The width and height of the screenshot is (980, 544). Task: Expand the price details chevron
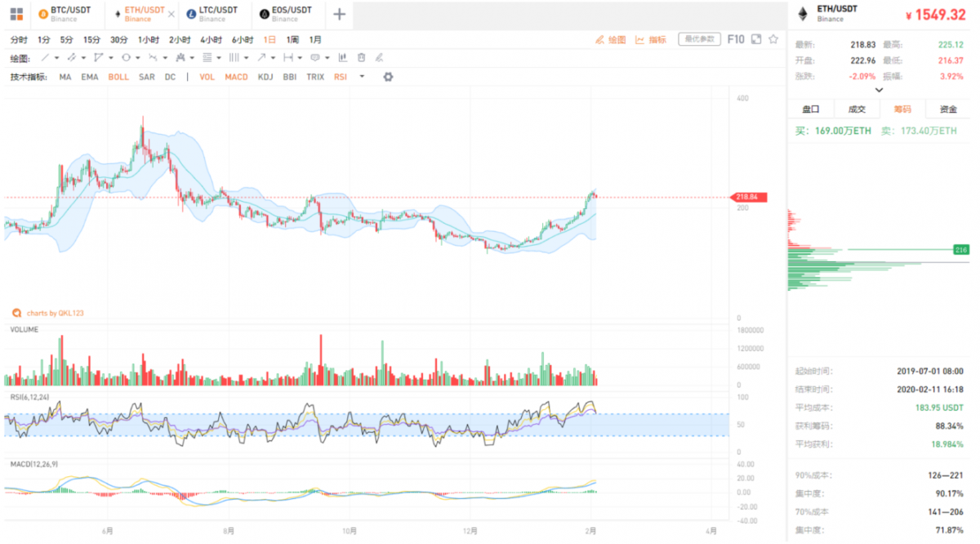click(879, 90)
